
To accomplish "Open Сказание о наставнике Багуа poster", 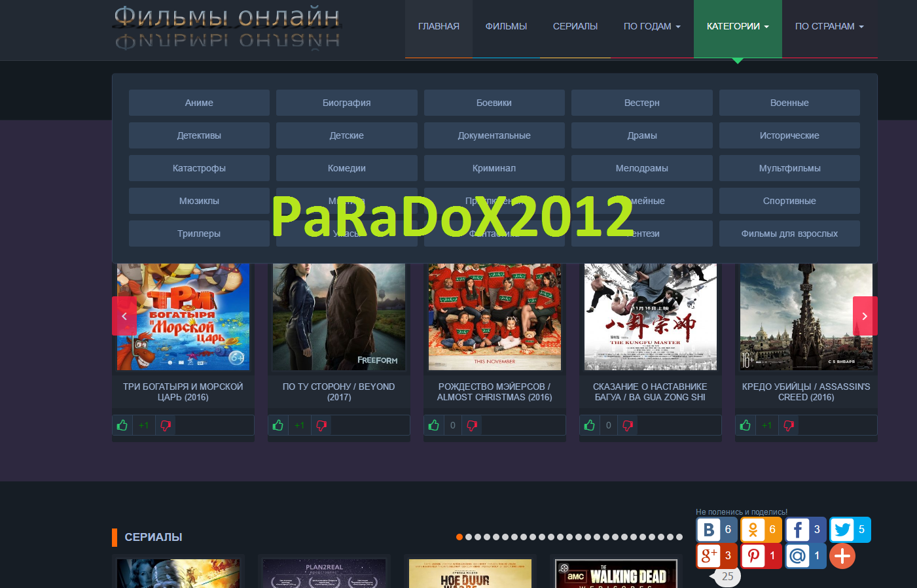I will pos(651,317).
